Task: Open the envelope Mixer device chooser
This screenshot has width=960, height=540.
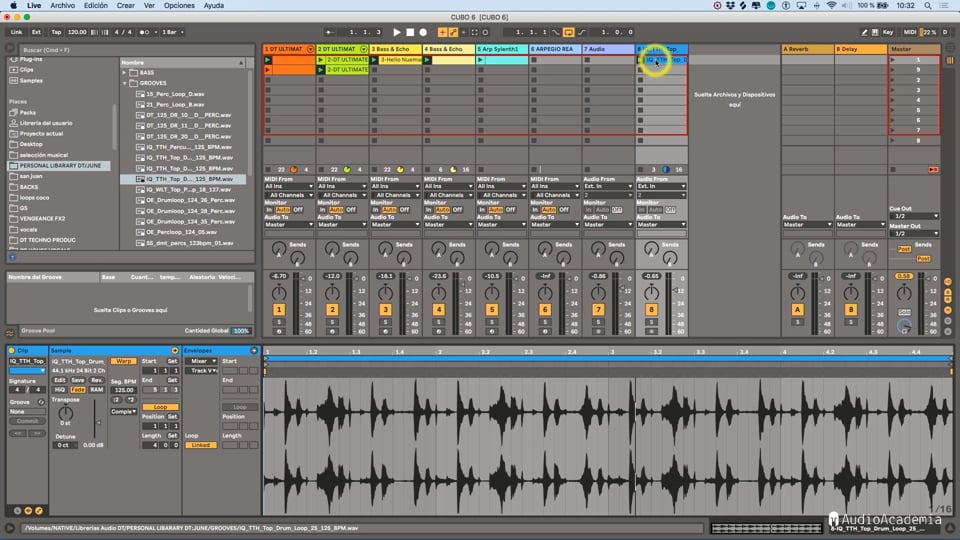Action: tap(201, 361)
